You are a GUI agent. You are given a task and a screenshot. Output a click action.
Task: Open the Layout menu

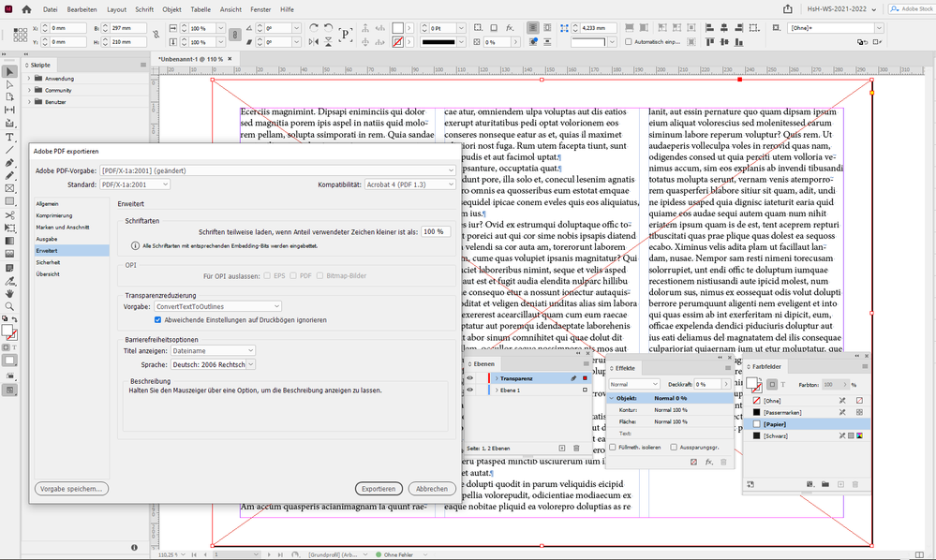point(116,9)
